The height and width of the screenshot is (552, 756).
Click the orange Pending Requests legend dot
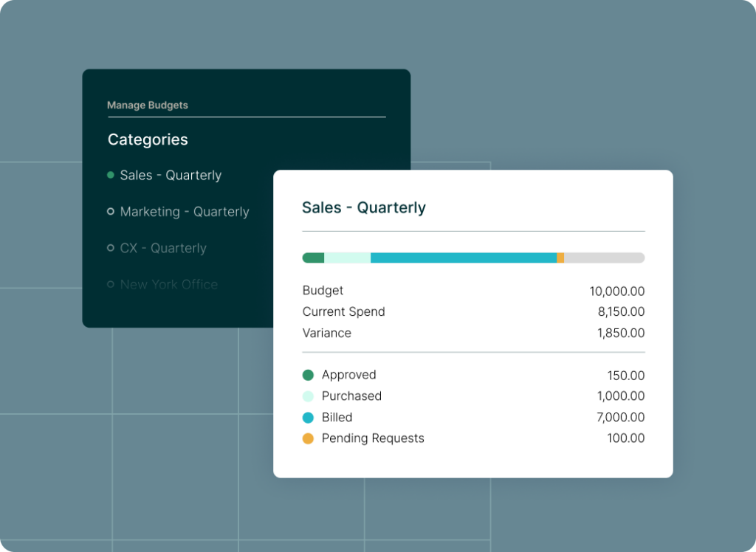tap(309, 438)
